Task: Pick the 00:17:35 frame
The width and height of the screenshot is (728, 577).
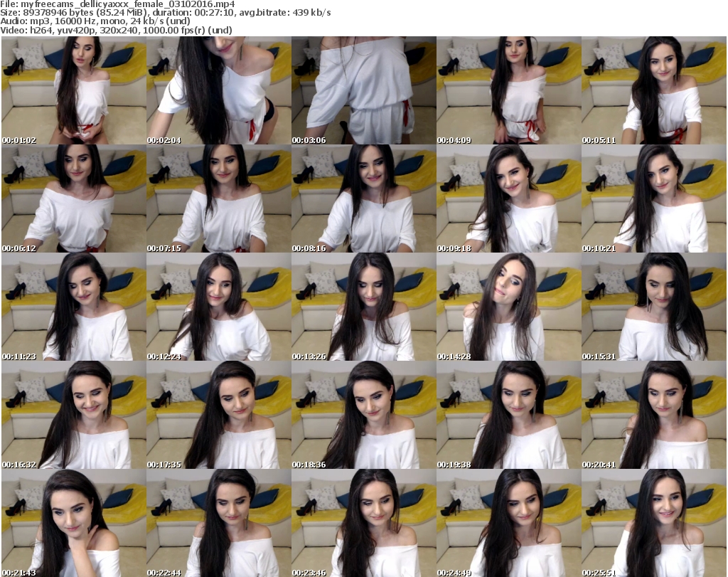Action: 219,415
